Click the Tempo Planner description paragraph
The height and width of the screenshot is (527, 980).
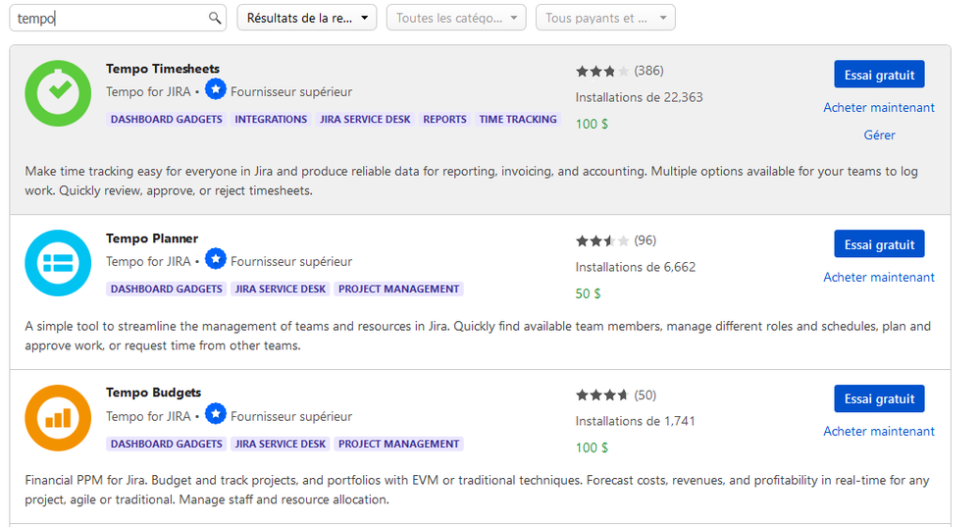[x=478, y=336]
